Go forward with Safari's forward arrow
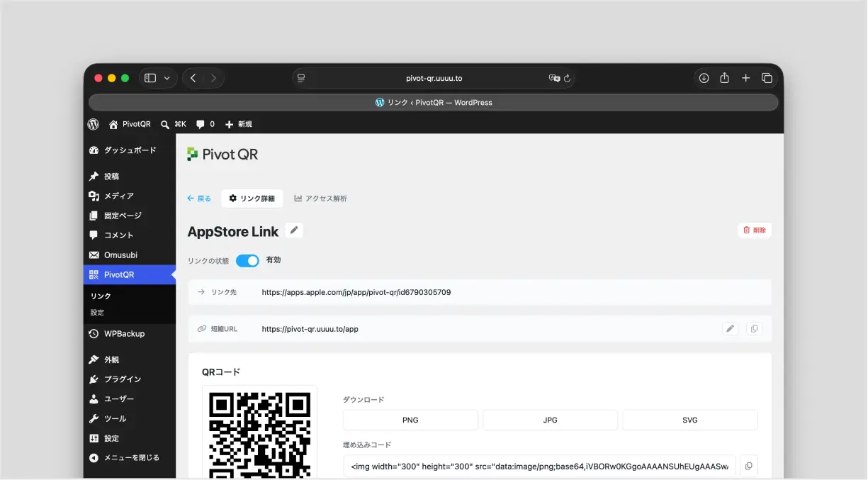 tap(213, 78)
